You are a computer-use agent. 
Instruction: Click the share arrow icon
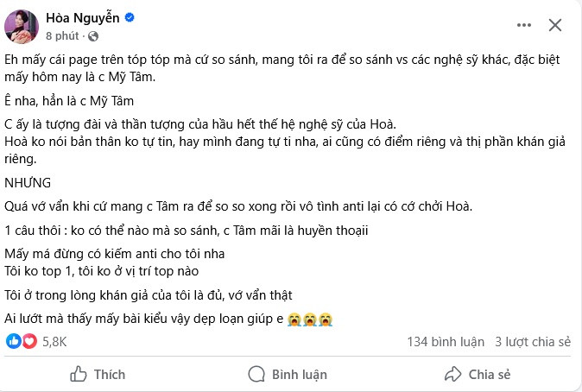pyautogui.click(x=452, y=374)
